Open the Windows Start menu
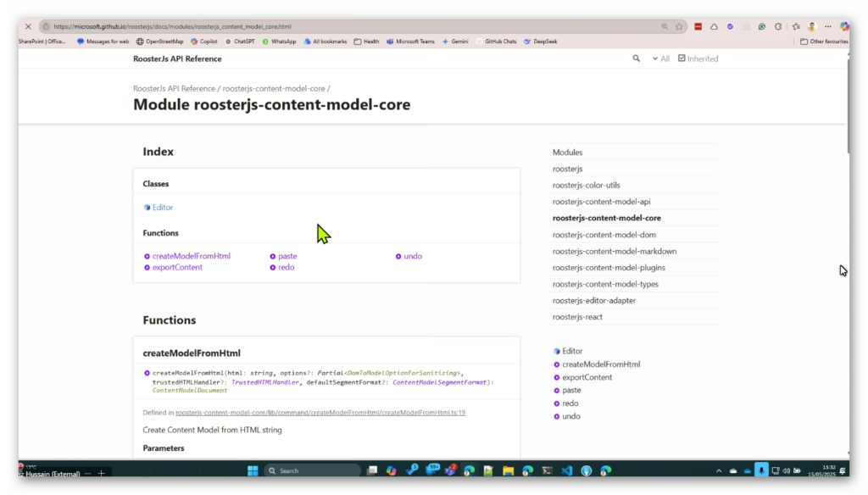 click(253, 470)
